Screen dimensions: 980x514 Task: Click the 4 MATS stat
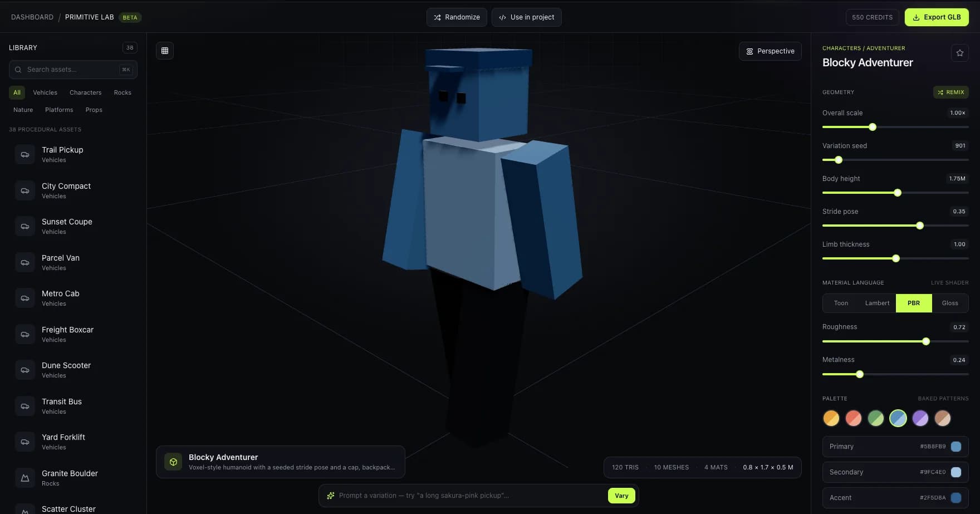tap(716, 467)
